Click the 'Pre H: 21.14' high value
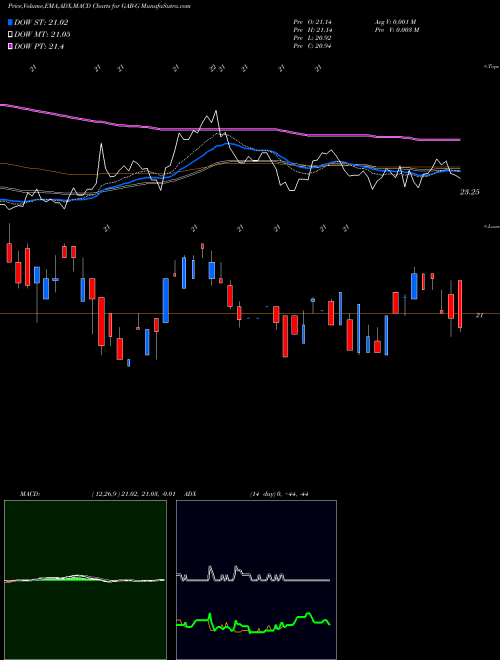This screenshot has height=660, width=500. (312, 30)
